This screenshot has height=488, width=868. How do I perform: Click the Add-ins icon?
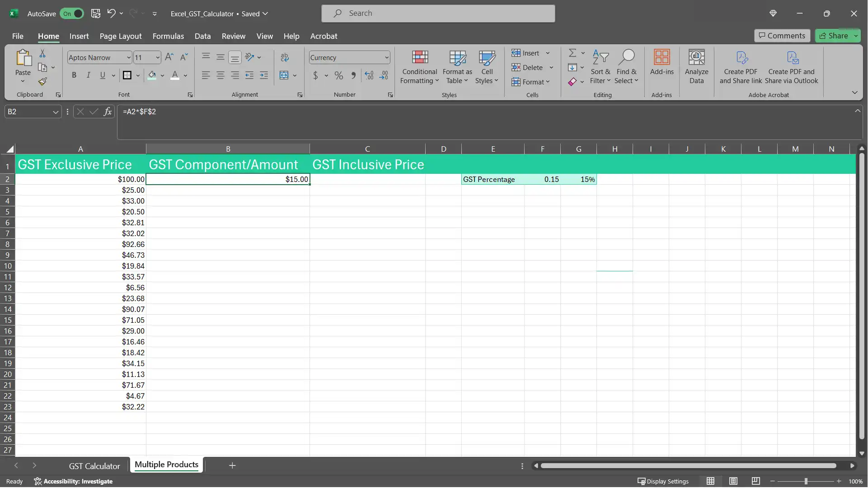[x=662, y=62]
